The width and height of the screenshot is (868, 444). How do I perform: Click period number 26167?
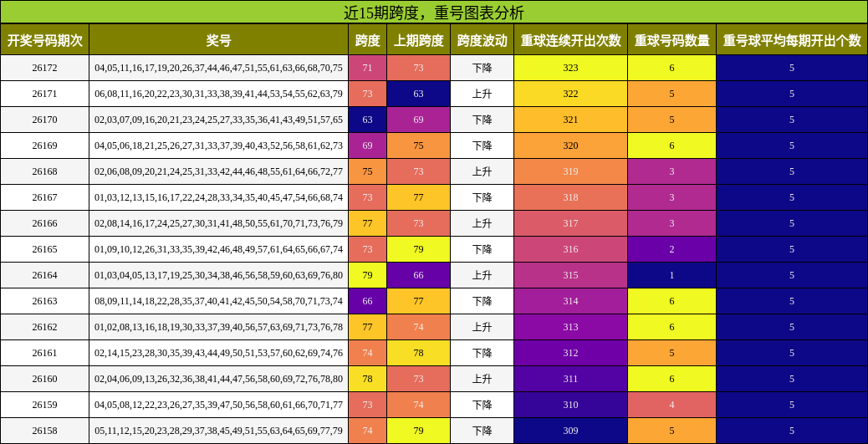[x=45, y=197]
